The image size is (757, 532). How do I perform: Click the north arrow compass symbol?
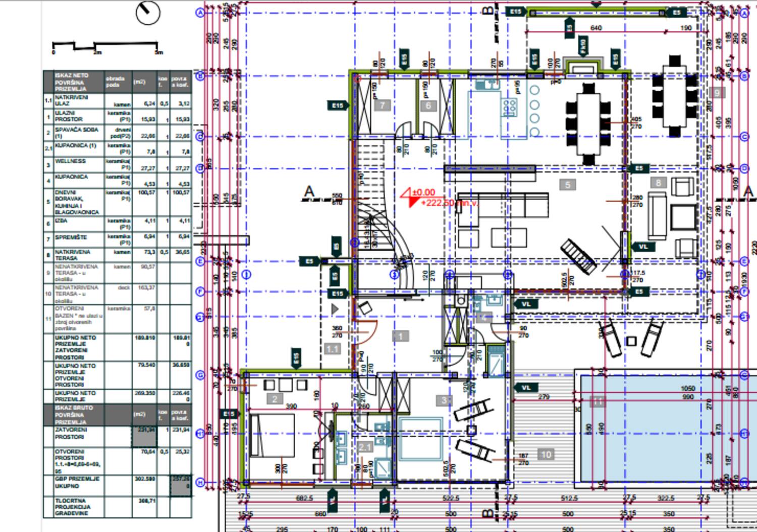148,12
